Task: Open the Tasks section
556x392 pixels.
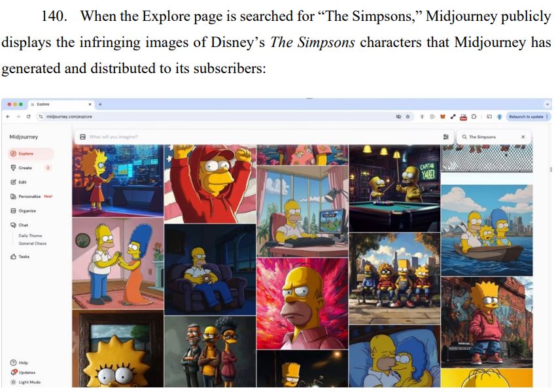Action: click(20, 256)
